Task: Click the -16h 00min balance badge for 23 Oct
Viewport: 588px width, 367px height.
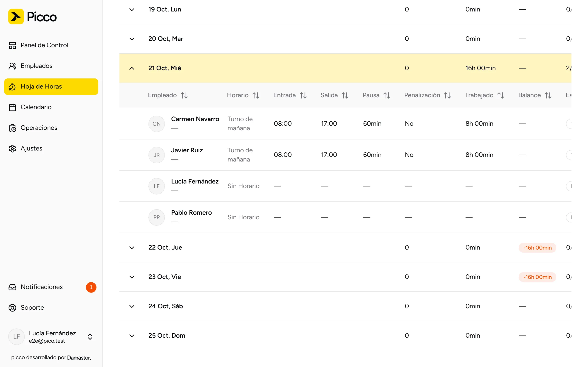Action: coord(537,277)
